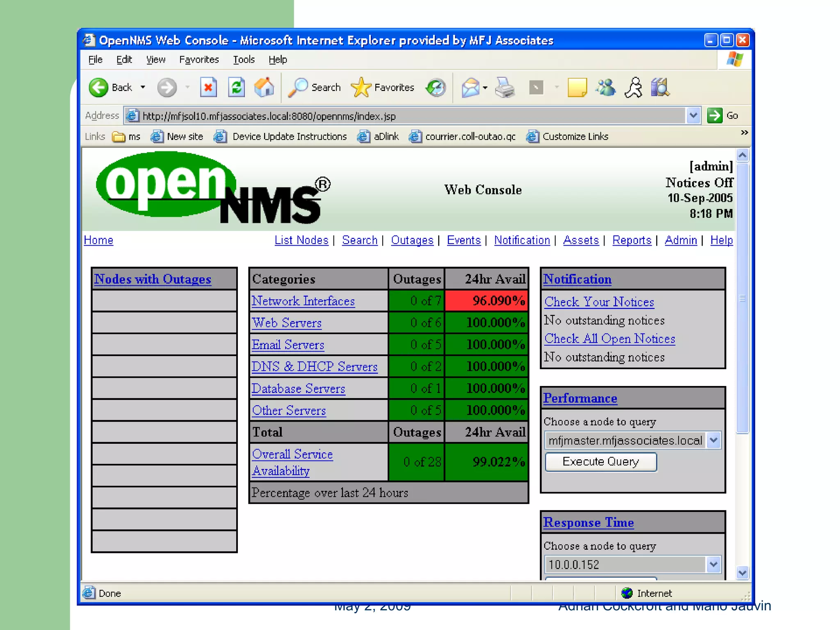Expand the Mail options dropdown arrow
840x630 pixels.
click(485, 87)
